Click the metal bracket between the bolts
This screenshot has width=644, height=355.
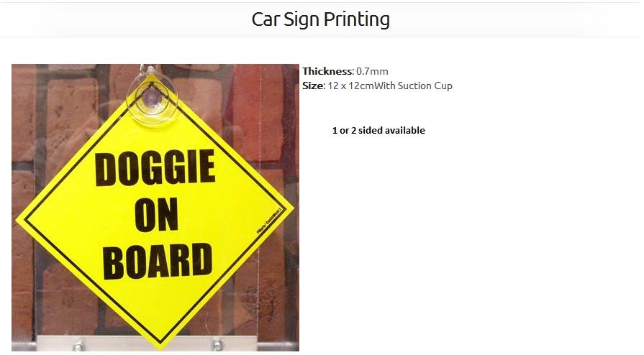click(x=147, y=343)
